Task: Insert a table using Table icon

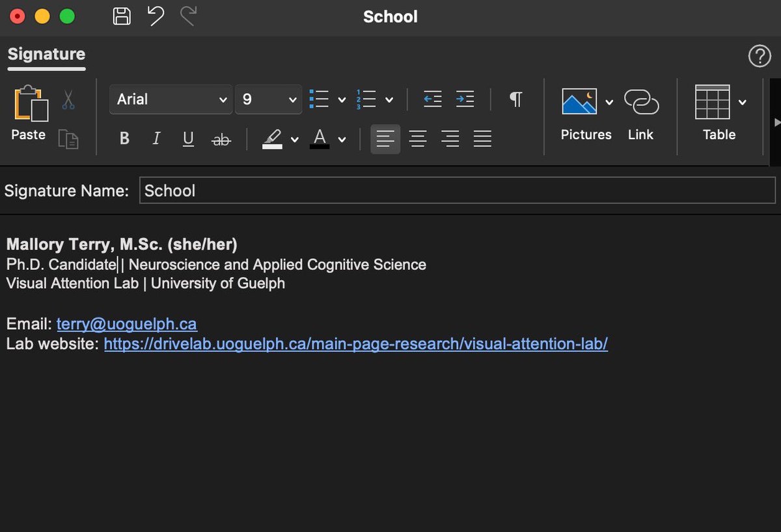Action: pos(712,102)
